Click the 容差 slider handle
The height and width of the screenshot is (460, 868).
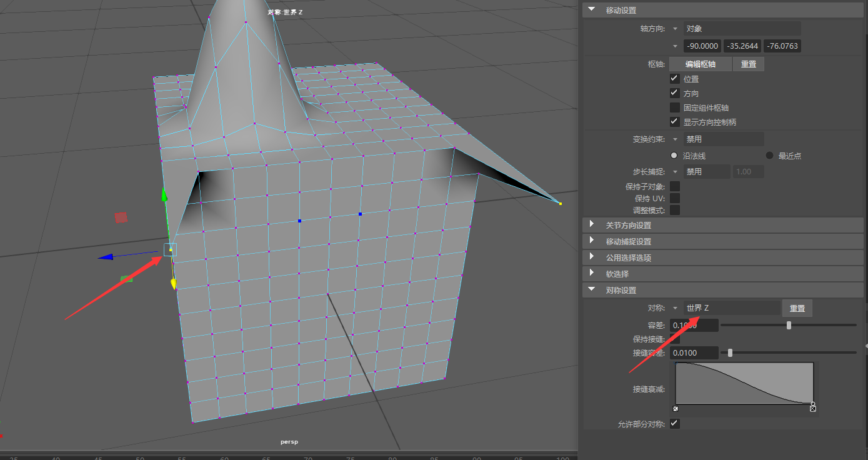[789, 324]
